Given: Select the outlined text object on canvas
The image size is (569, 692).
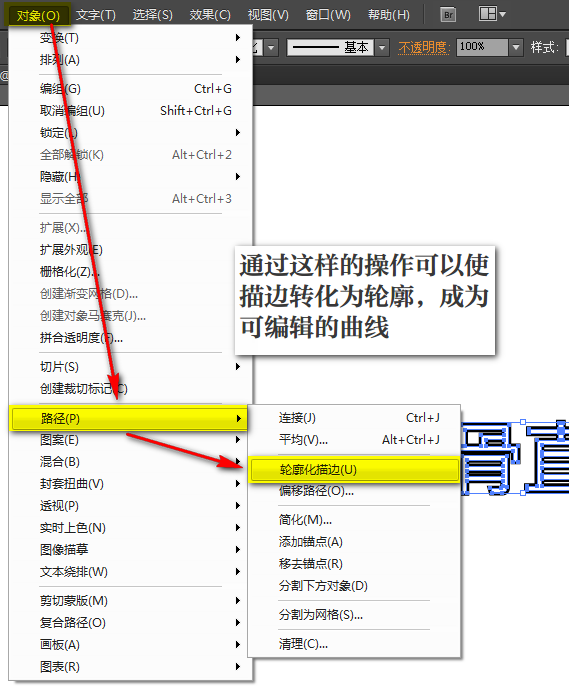Looking at the screenshot, I should [515, 458].
